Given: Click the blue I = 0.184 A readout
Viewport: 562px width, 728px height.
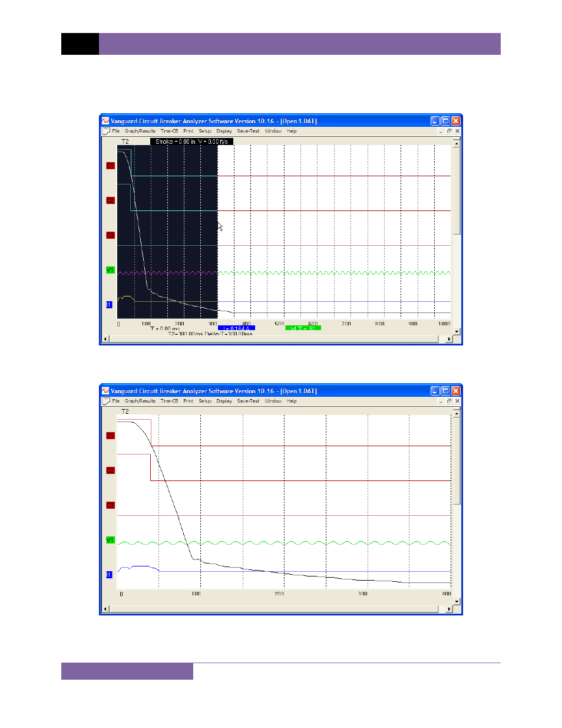Looking at the screenshot, I should pyautogui.click(x=236, y=328).
